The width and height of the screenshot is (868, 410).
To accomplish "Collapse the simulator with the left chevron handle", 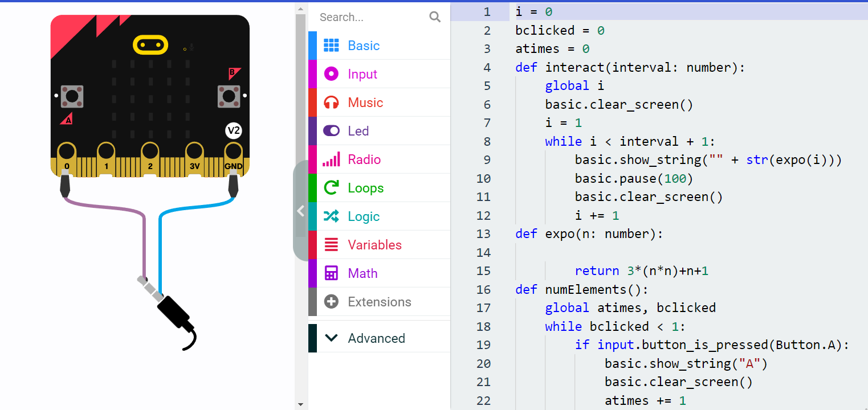I will 300,211.
